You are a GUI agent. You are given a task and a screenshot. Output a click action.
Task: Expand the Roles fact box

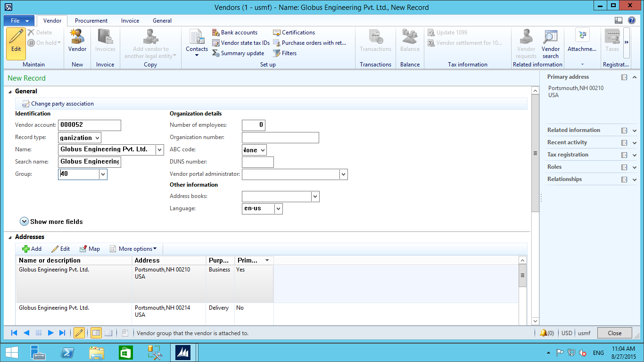pos(635,167)
